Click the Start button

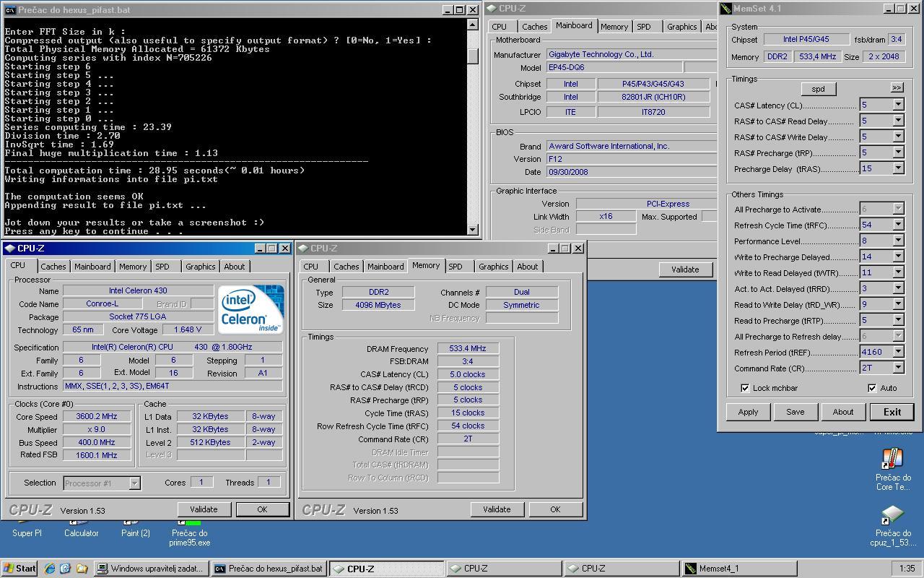19,569
